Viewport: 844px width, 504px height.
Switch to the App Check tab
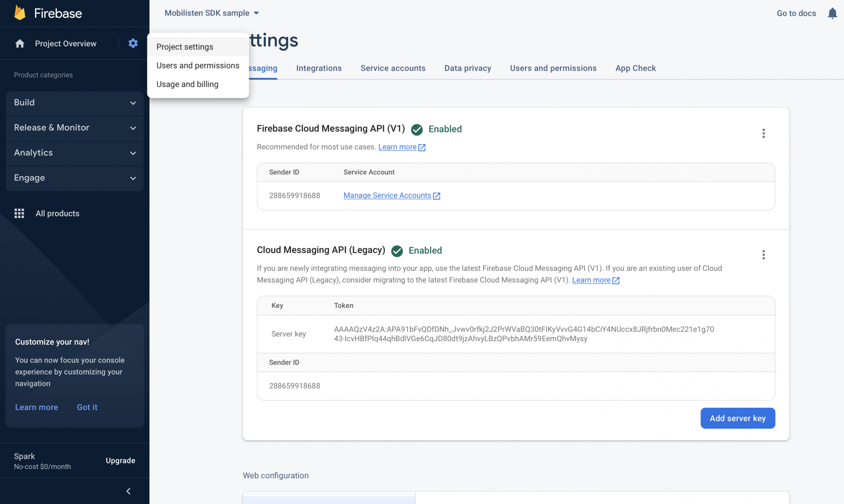[635, 68]
